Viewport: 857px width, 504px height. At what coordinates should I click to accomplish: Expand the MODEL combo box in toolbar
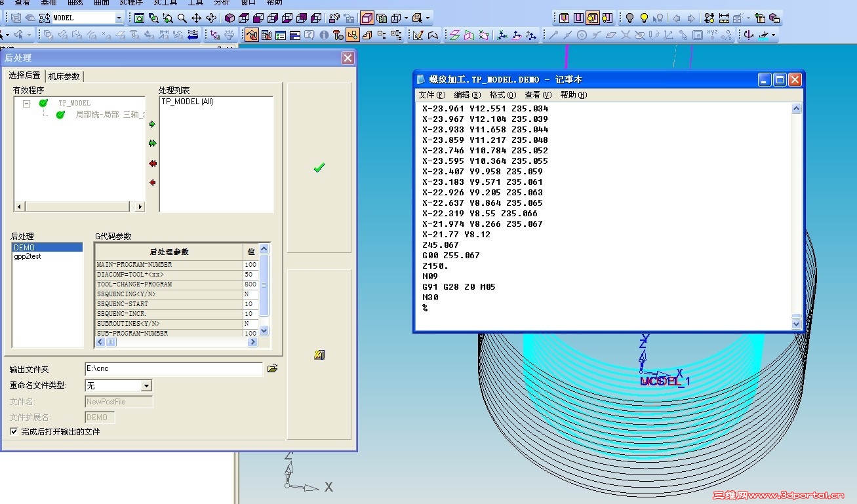(119, 18)
